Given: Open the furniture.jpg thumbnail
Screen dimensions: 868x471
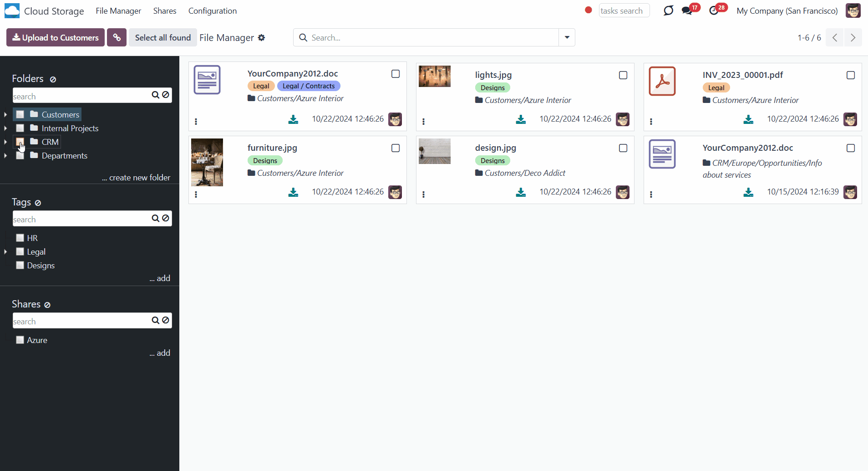Looking at the screenshot, I should coord(207,162).
